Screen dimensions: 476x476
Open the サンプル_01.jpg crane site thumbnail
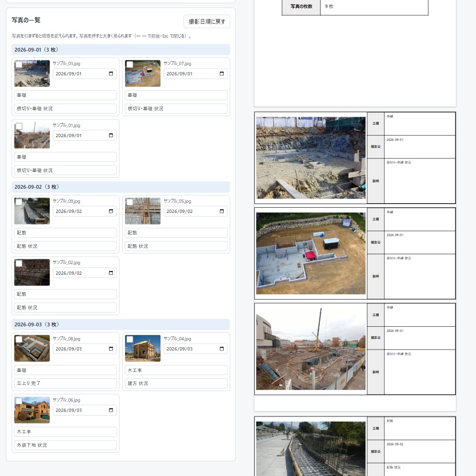(32, 135)
